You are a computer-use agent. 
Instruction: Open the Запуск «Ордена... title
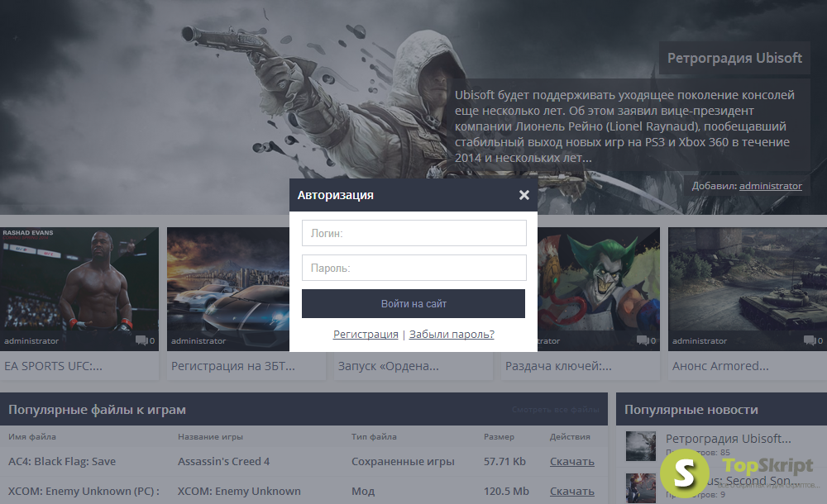pyautogui.click(x=388, y=366)
